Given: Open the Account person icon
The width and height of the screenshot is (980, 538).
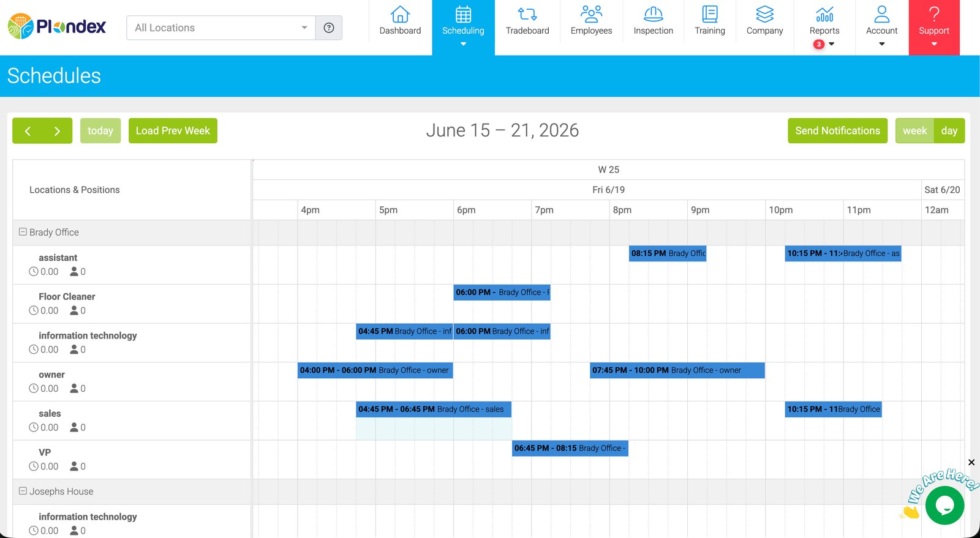Looking at the screenshot, I should 881,14.
